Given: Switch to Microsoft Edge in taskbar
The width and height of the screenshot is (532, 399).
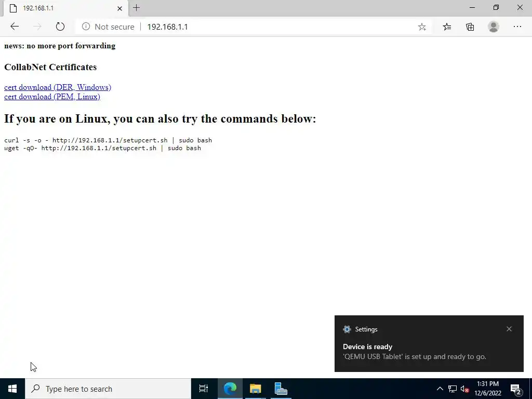Looking at the screenshot, I should tap(230, 389).
